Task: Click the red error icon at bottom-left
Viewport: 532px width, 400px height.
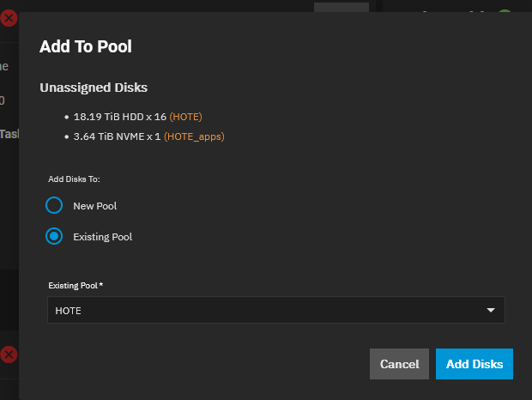Action: pyautogui.click(x=8, y=354)
